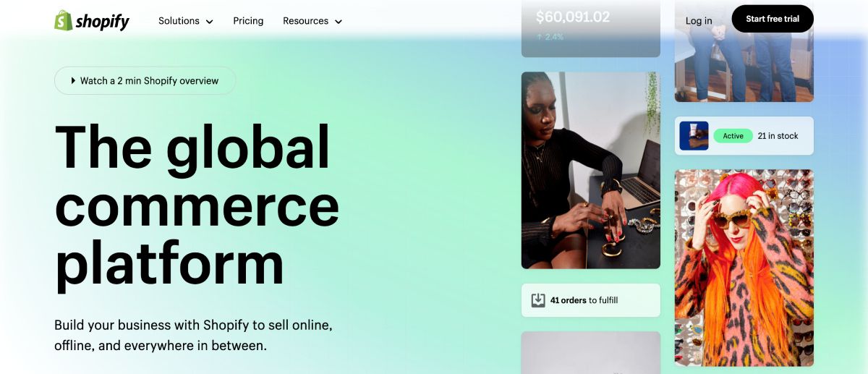
Task: Watch a 2 min Shopify overview
Action: click(145, 81)
